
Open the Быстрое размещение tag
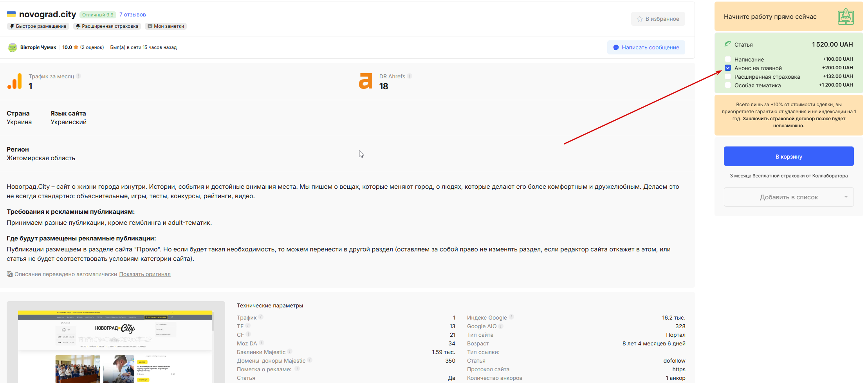(38, 26)
